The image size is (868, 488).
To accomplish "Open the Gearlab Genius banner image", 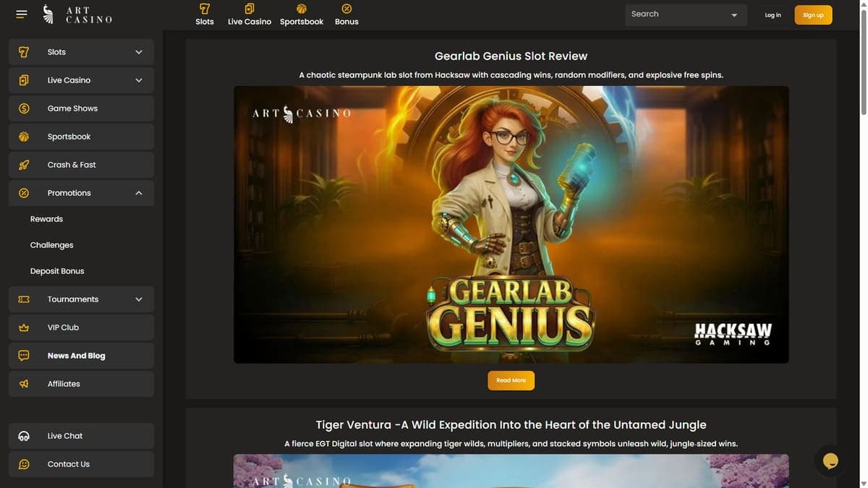I will point(511,225).
